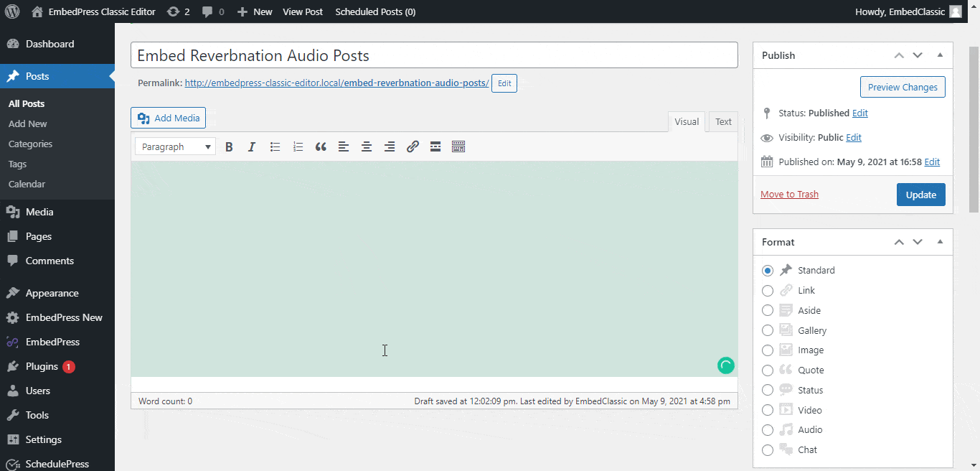Select the Standard post format
980x471 pixels.
point(768,271)
